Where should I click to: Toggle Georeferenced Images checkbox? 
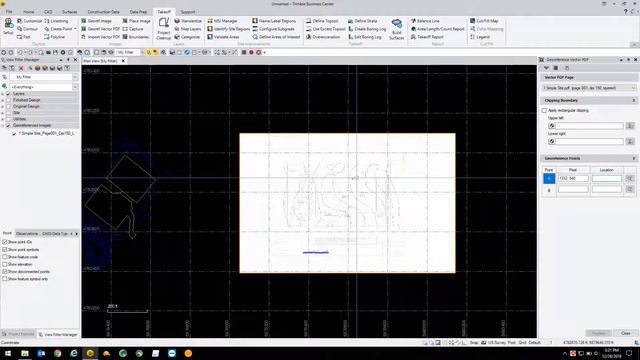click(8, 125)
